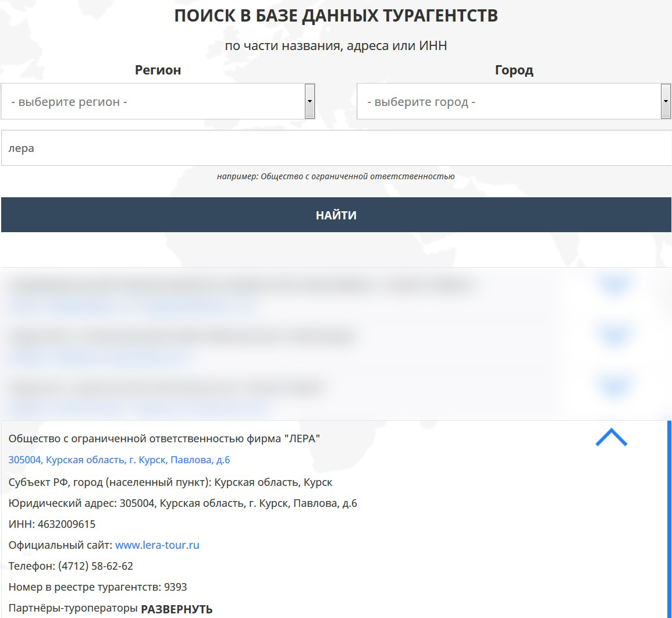Click the ИНН 4632009615 line

point(52,524)
